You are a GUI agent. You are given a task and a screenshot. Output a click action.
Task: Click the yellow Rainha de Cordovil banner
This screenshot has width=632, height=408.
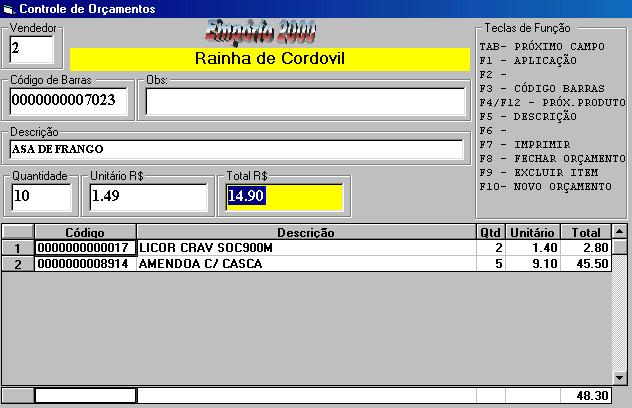point(269,59)
